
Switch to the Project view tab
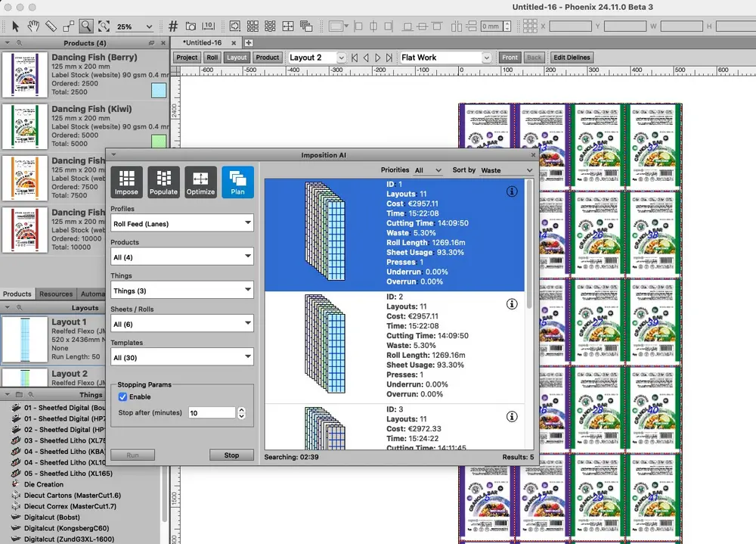(187, 58)
